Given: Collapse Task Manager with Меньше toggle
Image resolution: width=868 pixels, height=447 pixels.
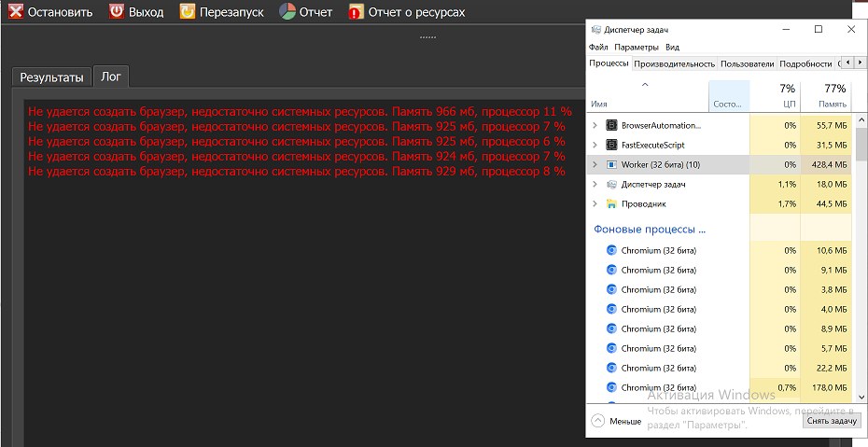Looking at the screenshot, I should coord(616,421).
